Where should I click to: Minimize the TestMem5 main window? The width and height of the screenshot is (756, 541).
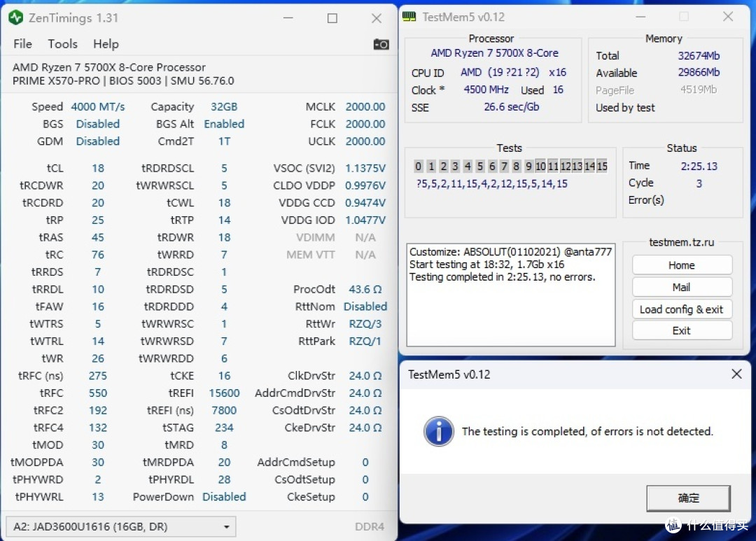[640, 17]
